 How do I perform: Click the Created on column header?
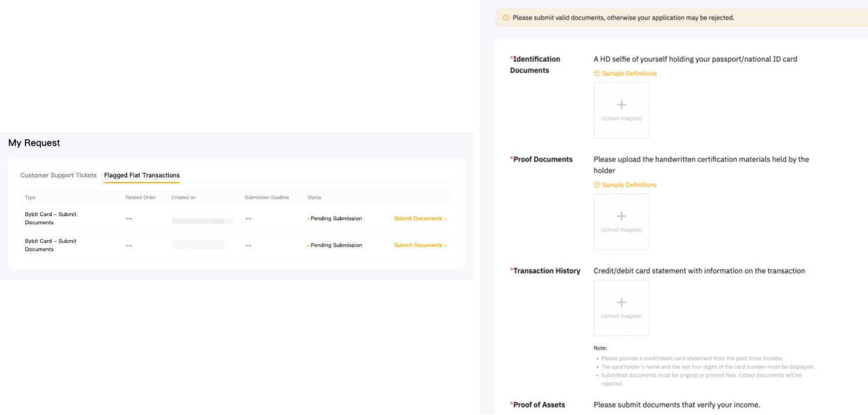click(183, 198)
